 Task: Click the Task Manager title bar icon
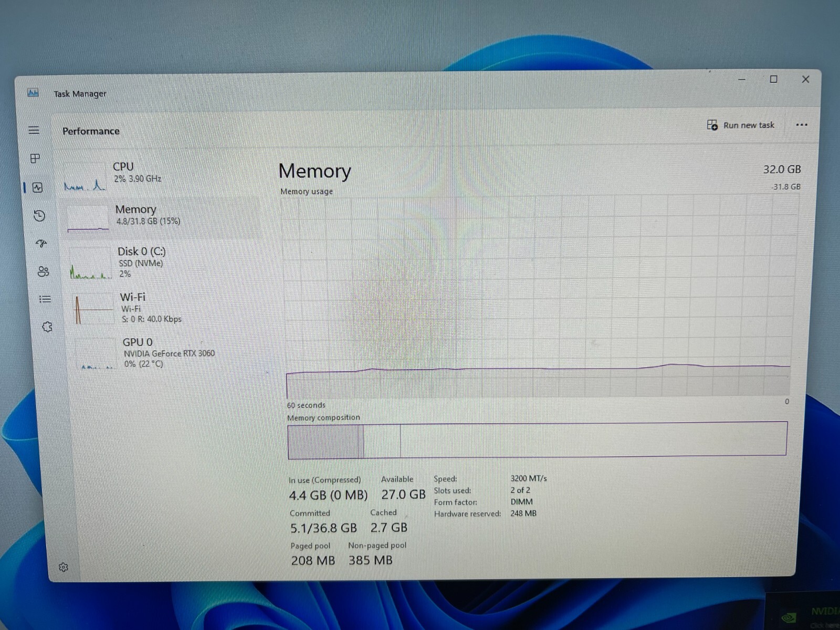[x=33, y=93]
